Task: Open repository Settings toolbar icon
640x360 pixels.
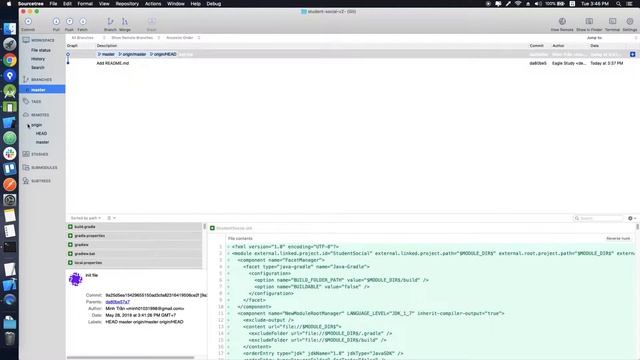Action: [630, 21]
